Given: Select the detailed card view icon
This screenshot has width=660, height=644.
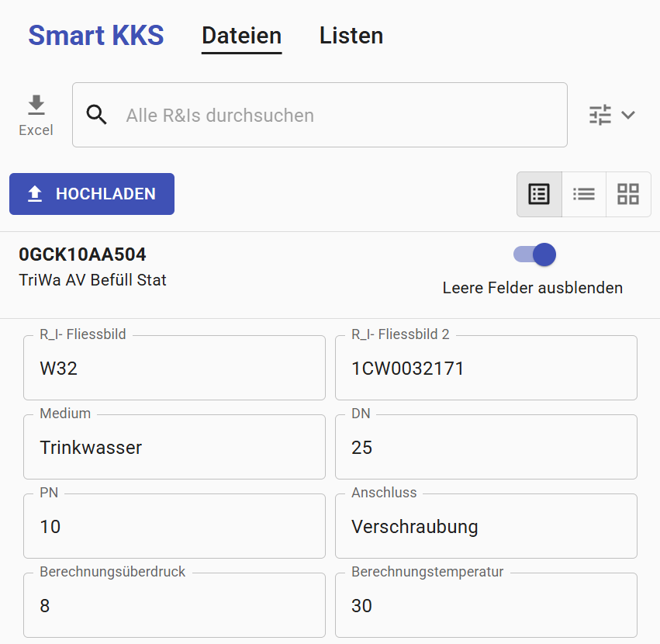Looking at the screenshot, I should click(x=538, y=194).
